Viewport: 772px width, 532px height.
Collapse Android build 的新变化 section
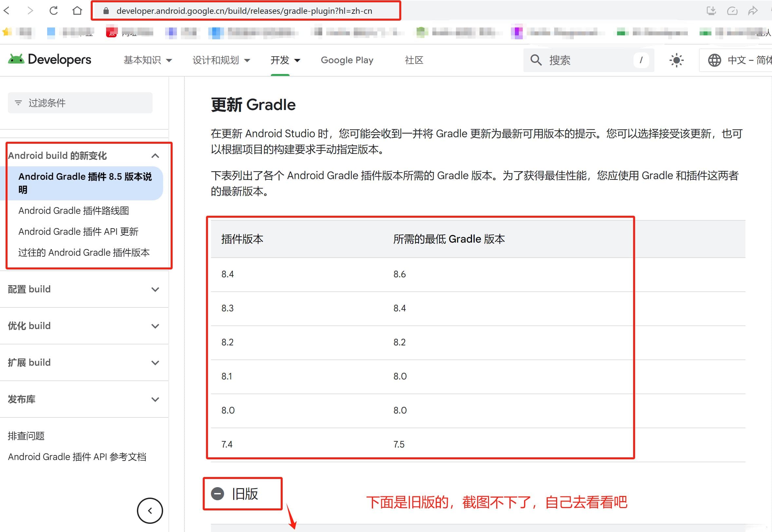pos(84,156)
